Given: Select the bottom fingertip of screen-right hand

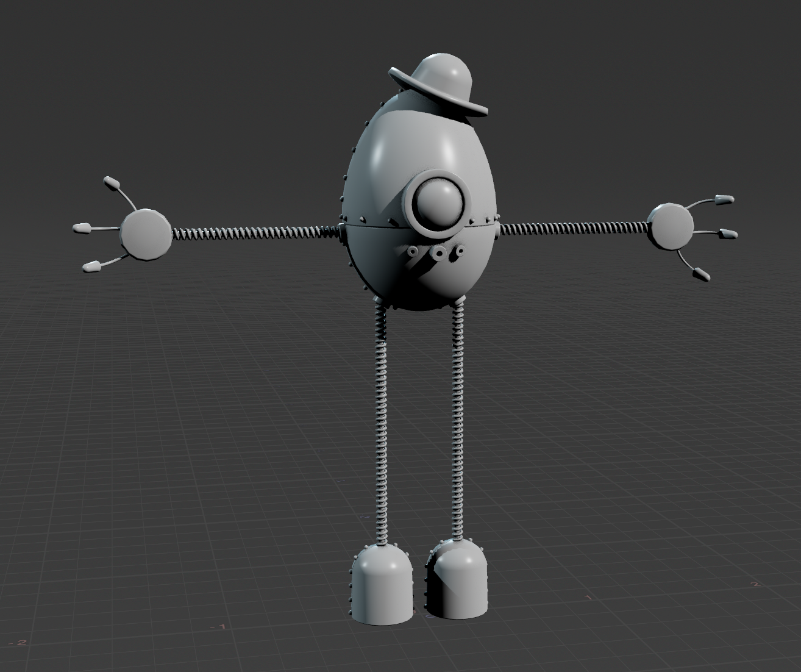Looking at the screenshot, I should click(x=700, y=274).
